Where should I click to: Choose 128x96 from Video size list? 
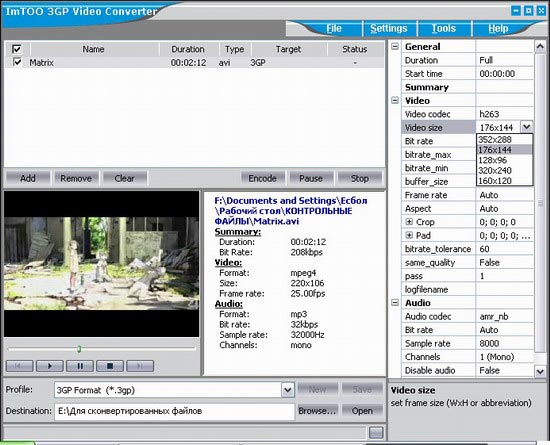click(x=504, y=160)
